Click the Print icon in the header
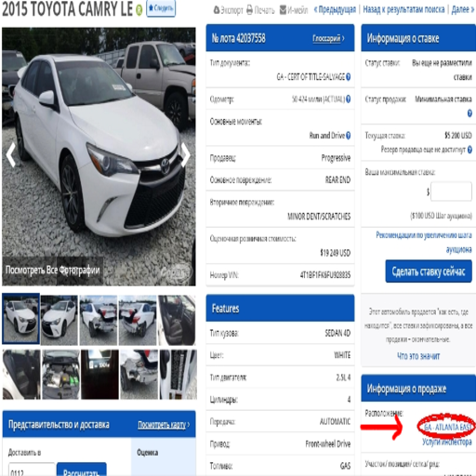Image resolution: width=476 pixels, height=476 pixels. tap(250, 10)
